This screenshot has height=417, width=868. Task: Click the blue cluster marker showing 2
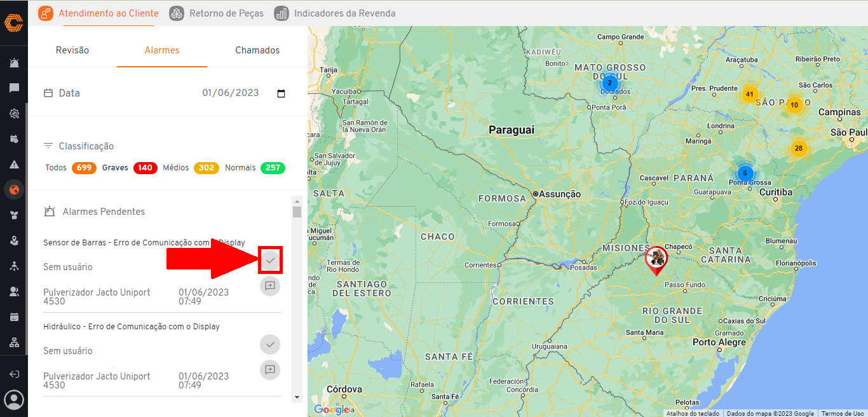609,83
